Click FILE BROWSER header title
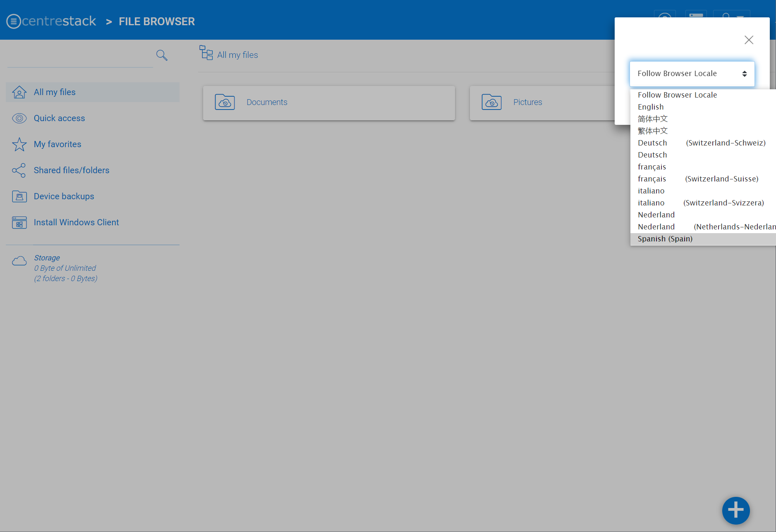 pos(157,21)
